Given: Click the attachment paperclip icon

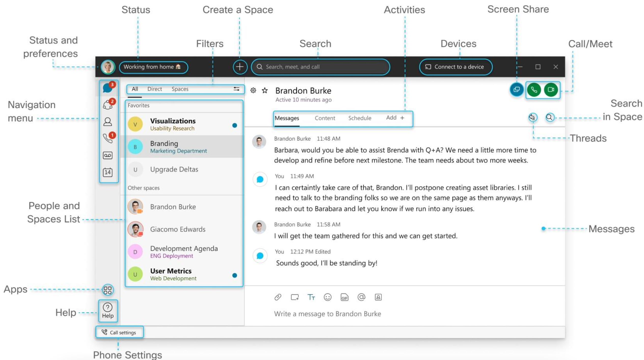Looking at the screenshot, I should point(278,297).
